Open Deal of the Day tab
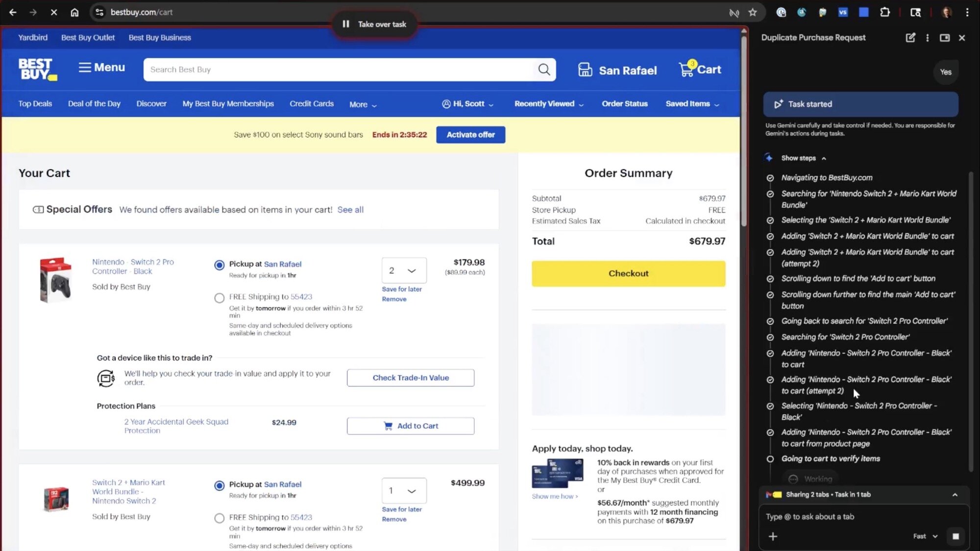The height and width of the screenshot is (551, 980). (x=94, y=104)
